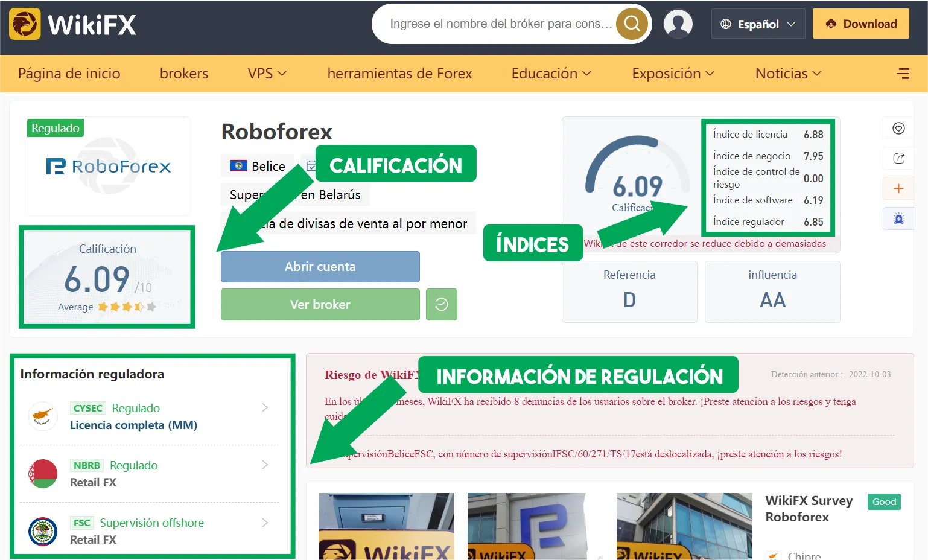Click the star rating under 6.09
The height and width of the screenshot is (560, 928).
127,307
